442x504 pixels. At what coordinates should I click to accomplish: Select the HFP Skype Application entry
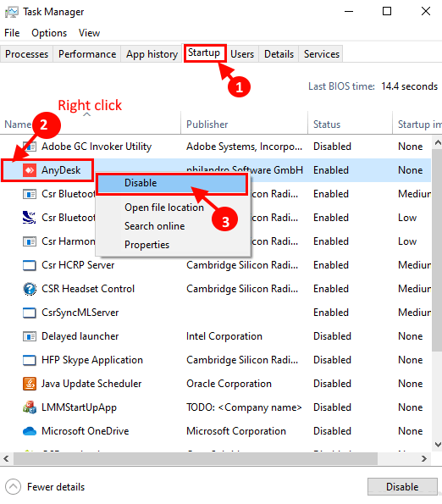point(92,360)
